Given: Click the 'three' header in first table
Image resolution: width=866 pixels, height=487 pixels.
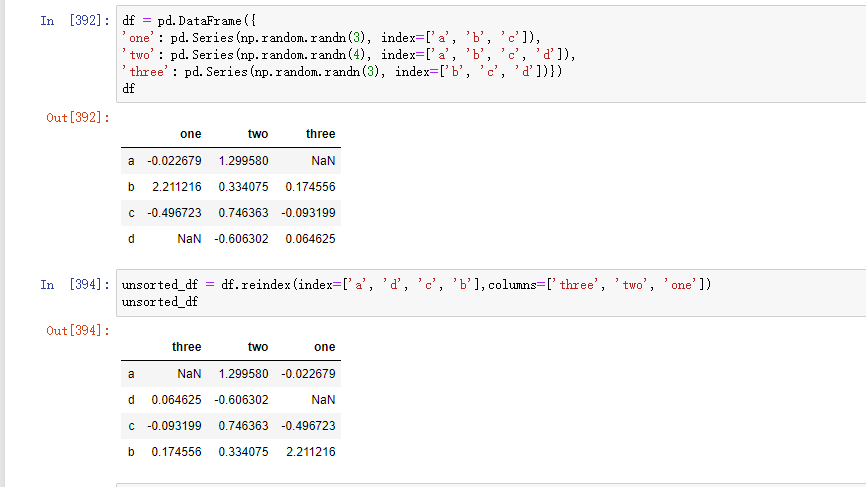Looking at the screenshot, I should [x=320, y=134].
